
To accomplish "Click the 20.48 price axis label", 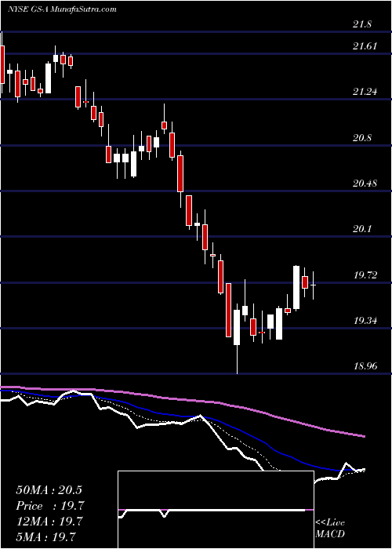I will coord(365,183).
